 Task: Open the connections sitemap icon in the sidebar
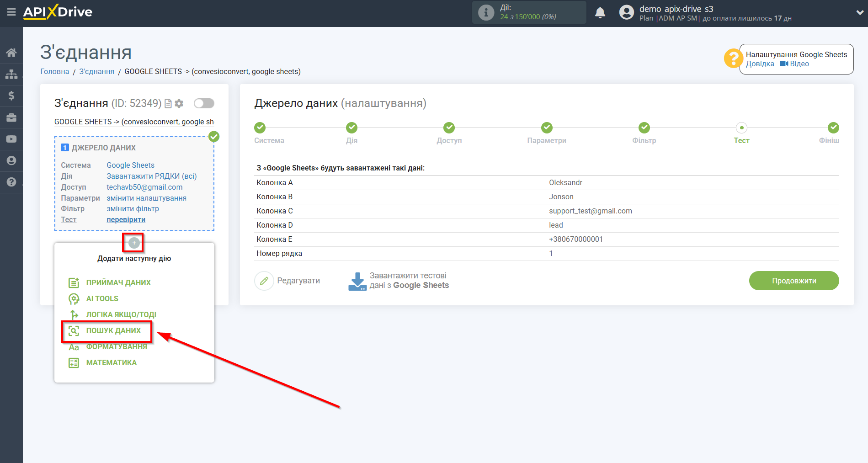click(11, 74)
